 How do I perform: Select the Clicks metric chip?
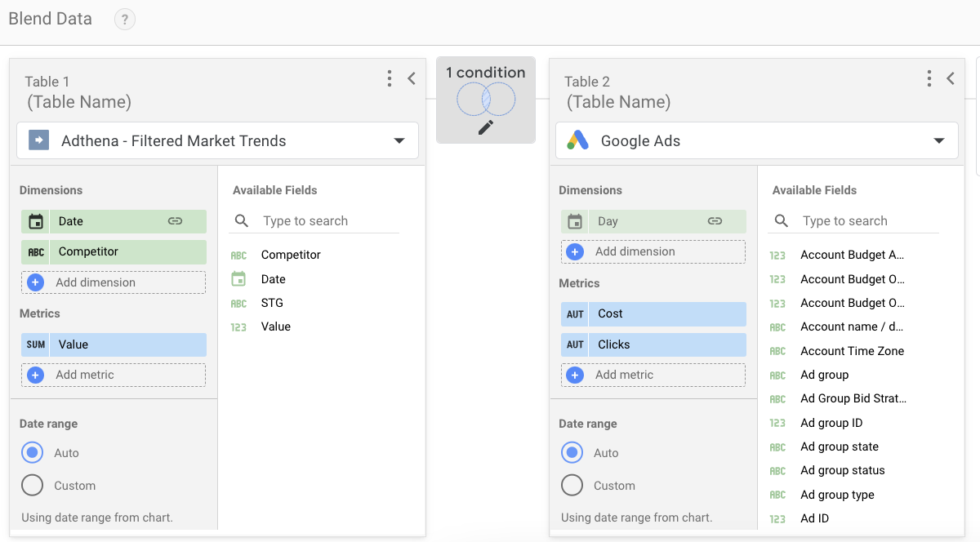[x=653, y=344]
